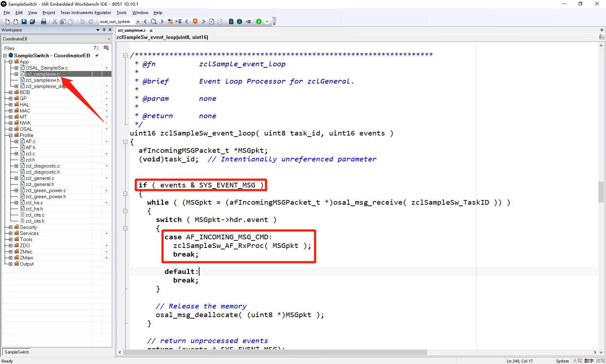606x364 pixels.
Task: Open the toolbar overflow options arrow
Action: click(x=274, y=23)
